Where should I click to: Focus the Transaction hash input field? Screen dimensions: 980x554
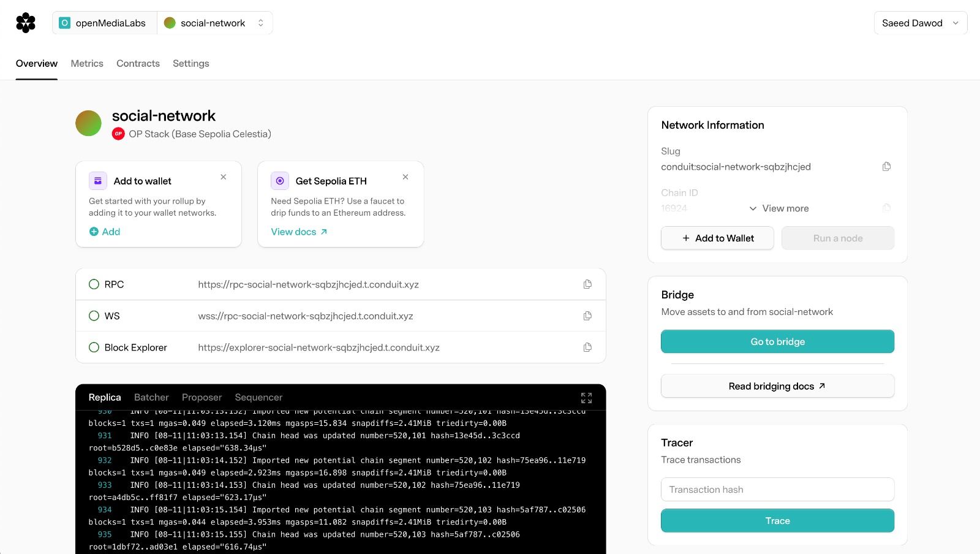(777, 489)
